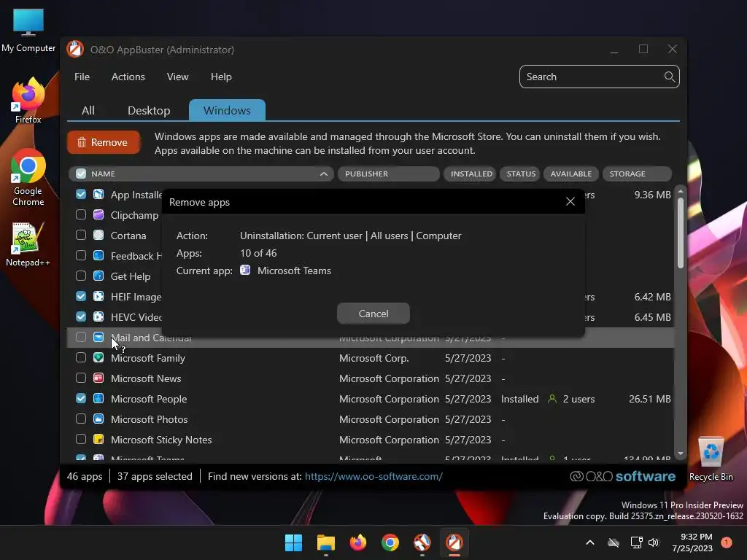Open the File menu

[82, 77]
